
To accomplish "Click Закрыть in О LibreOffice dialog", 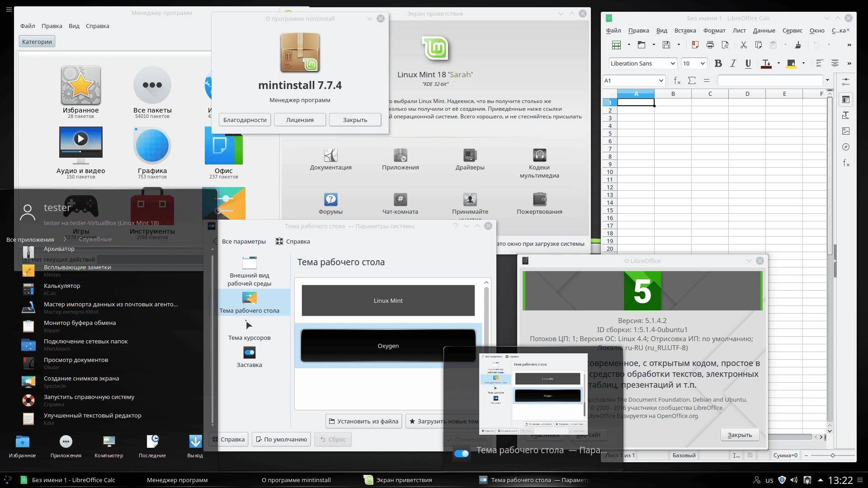I will (x=740, y=435).
